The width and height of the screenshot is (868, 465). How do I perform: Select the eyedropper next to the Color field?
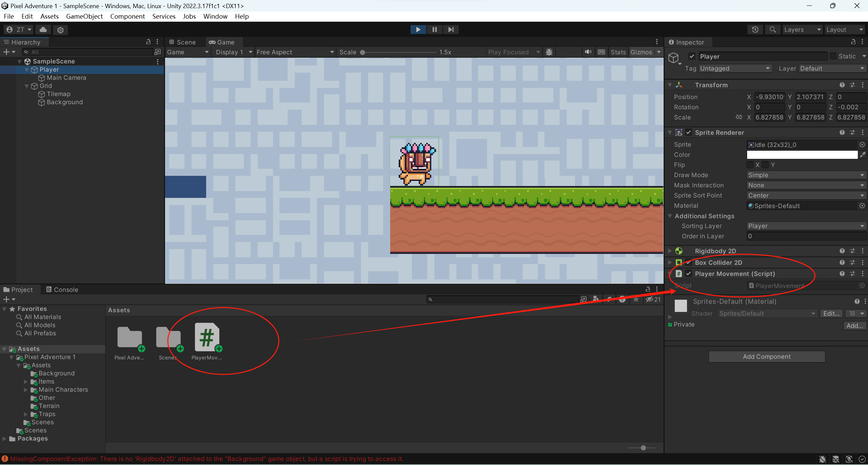863,155
